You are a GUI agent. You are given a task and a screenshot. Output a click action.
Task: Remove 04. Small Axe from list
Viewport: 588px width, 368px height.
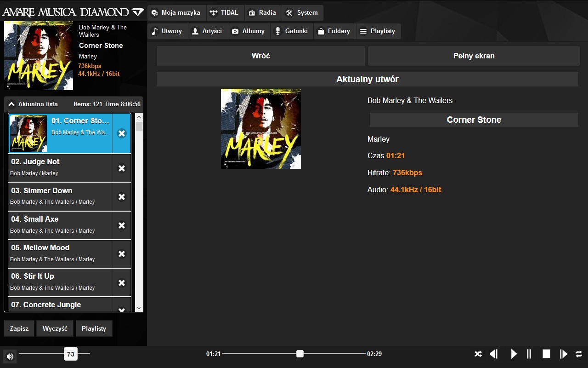pos(122,225)
